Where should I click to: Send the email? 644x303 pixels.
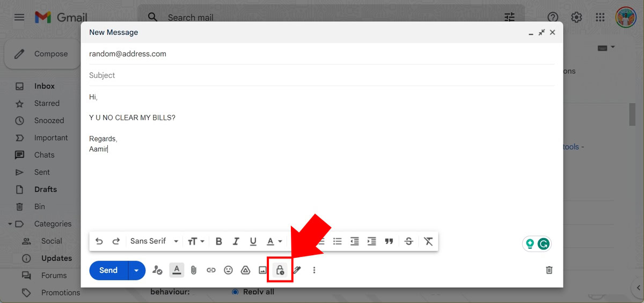point(108,270)
